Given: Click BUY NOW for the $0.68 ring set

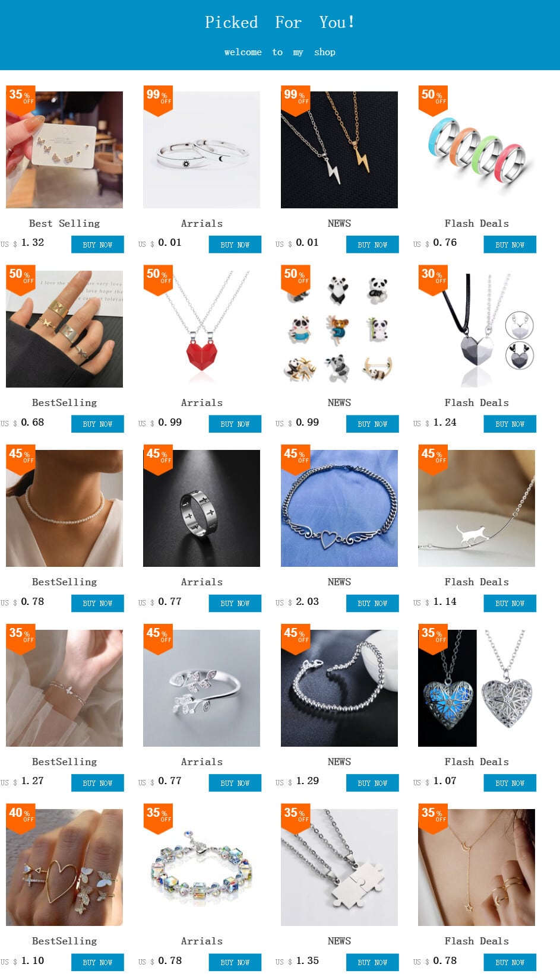Looking at the screenshot, I should [x=97, y=424].
